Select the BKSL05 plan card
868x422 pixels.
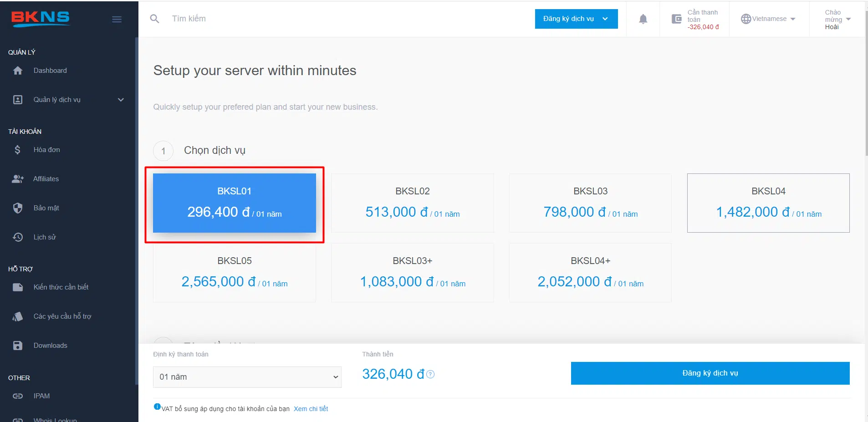(235, 273)
